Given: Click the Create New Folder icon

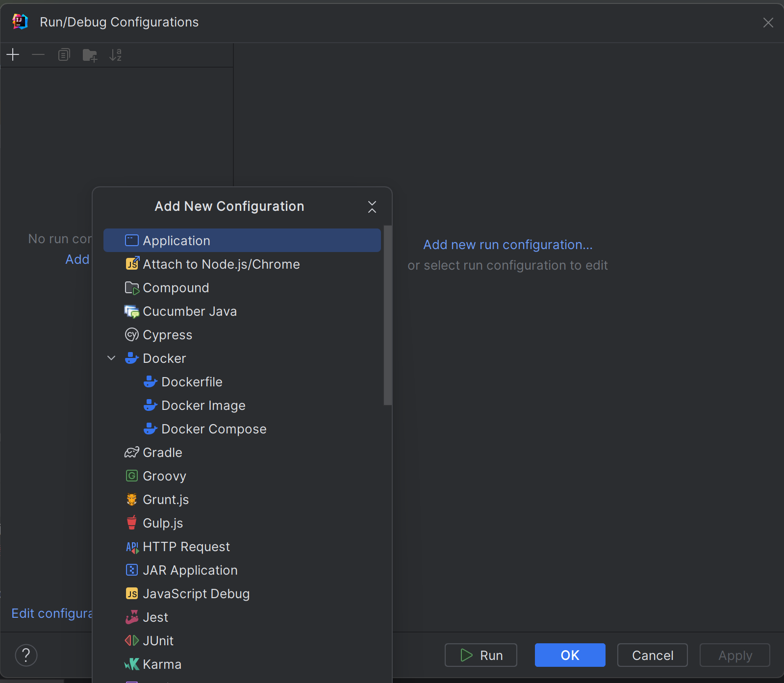Looking at the screenshot, I should 90,55.
